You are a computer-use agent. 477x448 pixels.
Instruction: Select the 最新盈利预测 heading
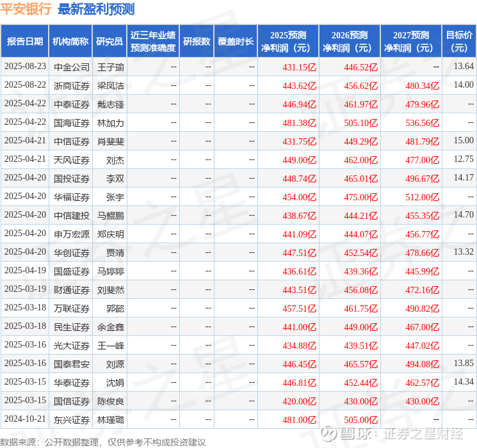point(96,9)
